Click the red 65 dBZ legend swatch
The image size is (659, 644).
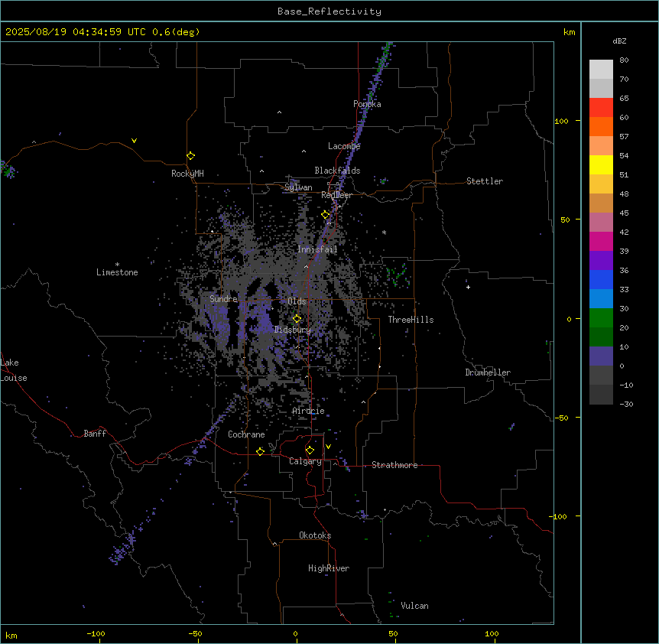601,108
